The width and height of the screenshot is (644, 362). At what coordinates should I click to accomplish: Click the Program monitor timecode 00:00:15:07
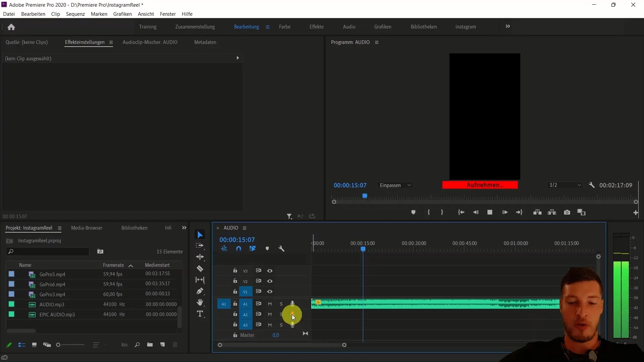pos(350,185)
